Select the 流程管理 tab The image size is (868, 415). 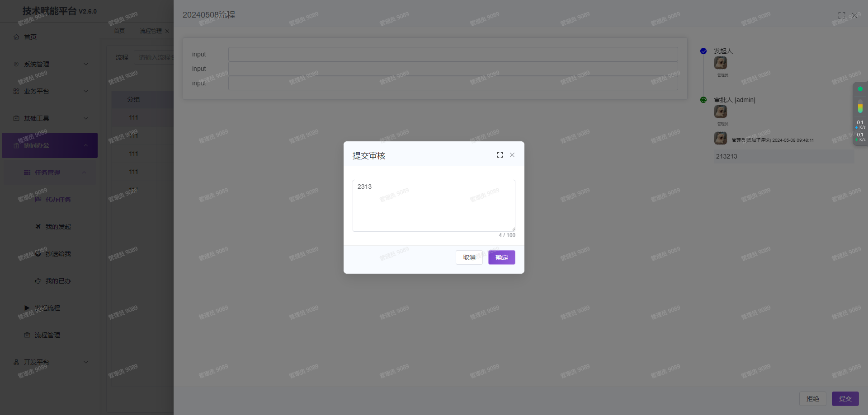151,31
